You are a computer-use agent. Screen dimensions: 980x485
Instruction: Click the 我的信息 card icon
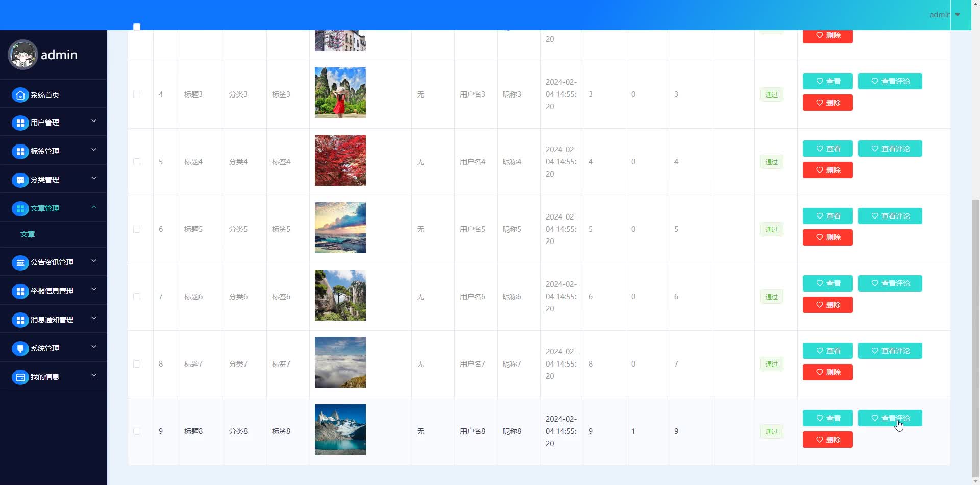click(x=20, y=377)
